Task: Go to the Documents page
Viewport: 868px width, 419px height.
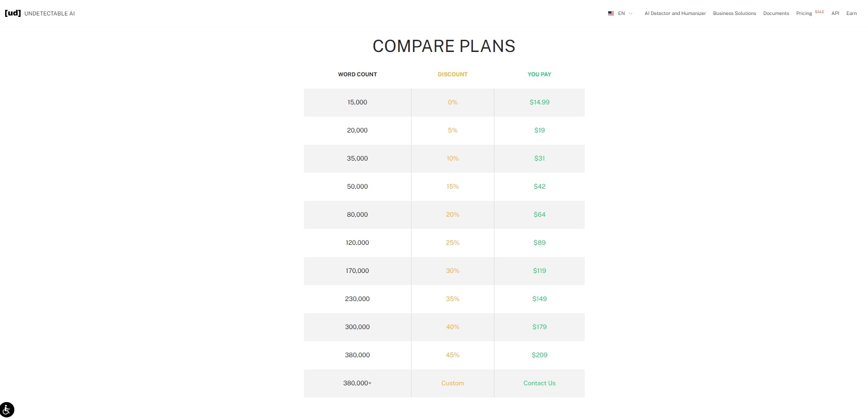Action: click(x=776, y=14)
